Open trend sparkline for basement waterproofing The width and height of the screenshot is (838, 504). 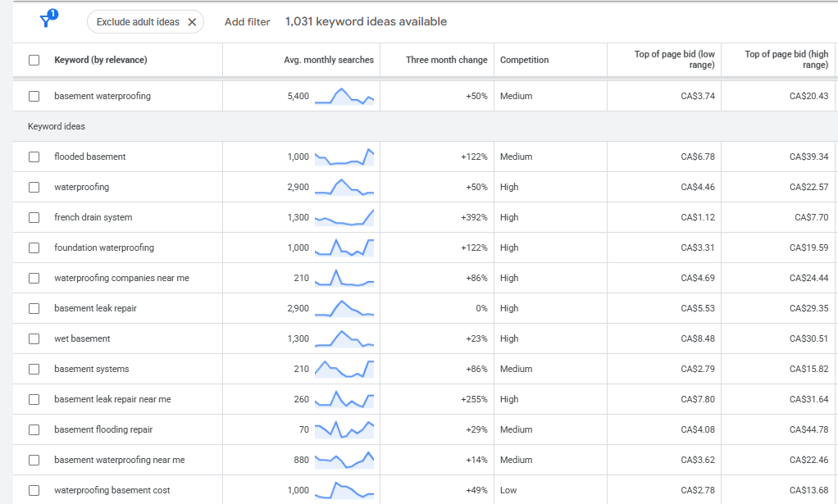[344, 96]
